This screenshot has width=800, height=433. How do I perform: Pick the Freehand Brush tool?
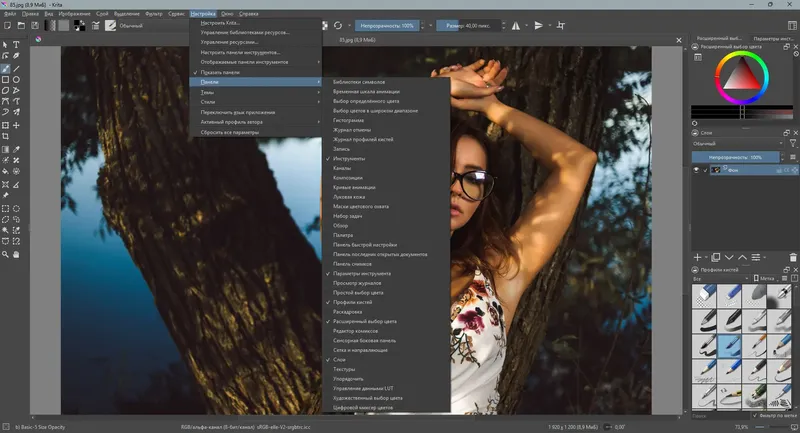[6, 67]
